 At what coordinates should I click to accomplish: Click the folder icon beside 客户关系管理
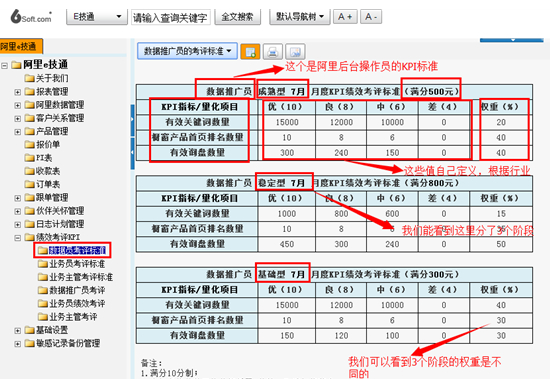click(x=29, y=118)
